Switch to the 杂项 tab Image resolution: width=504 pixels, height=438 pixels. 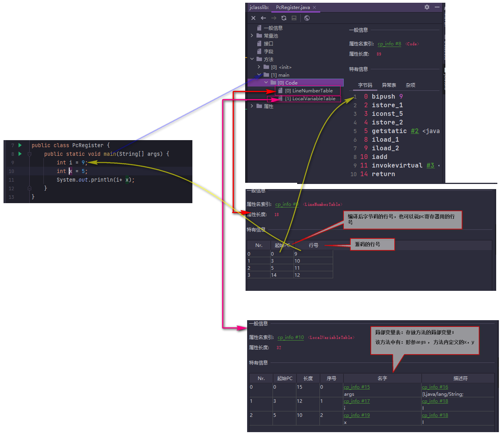pos(410,85)
